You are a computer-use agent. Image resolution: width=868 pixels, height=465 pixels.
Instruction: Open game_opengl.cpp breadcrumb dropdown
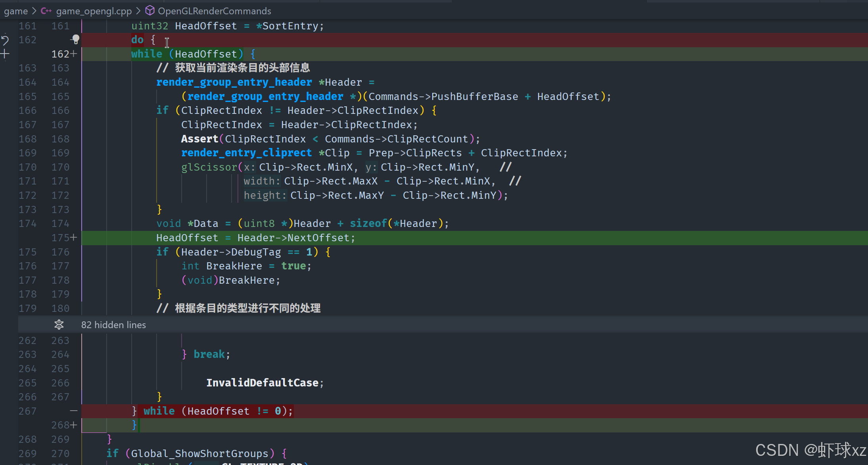click(x=94, y=11)
